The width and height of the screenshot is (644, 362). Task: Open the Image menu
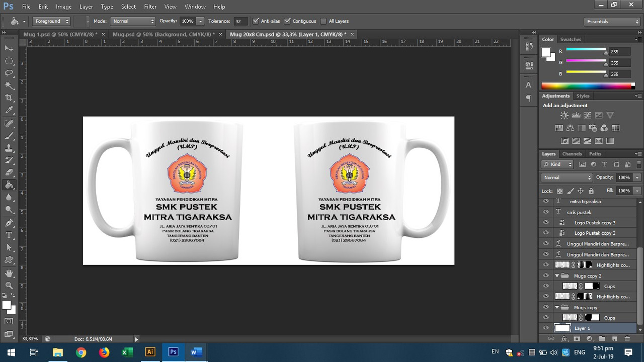tap(63, 7)
